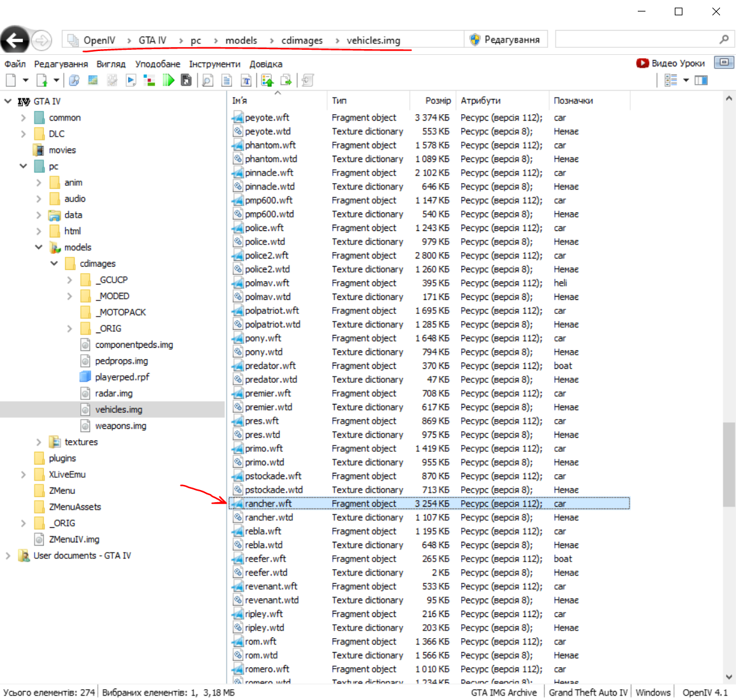Click the page with green up-arrow icon
Screen dimensions: 736x700
click(x=42, y=80)
